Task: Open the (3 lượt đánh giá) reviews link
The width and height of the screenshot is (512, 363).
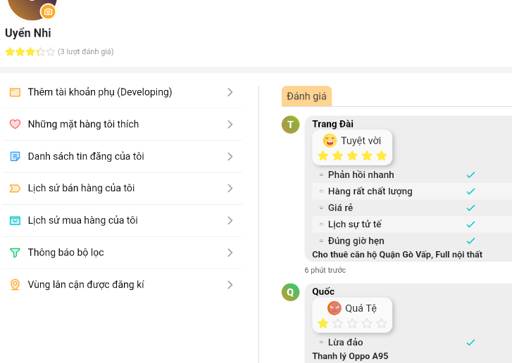Action: point(86,52)
